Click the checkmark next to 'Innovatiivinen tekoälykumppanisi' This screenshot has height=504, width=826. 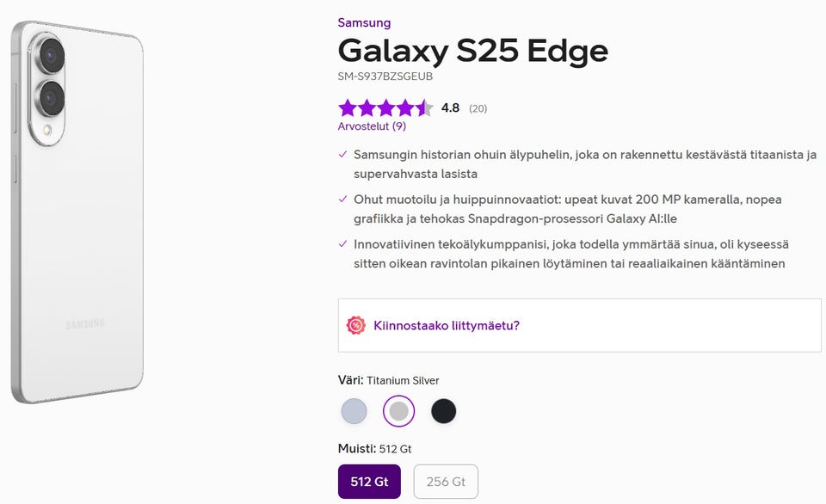(343, 244)
